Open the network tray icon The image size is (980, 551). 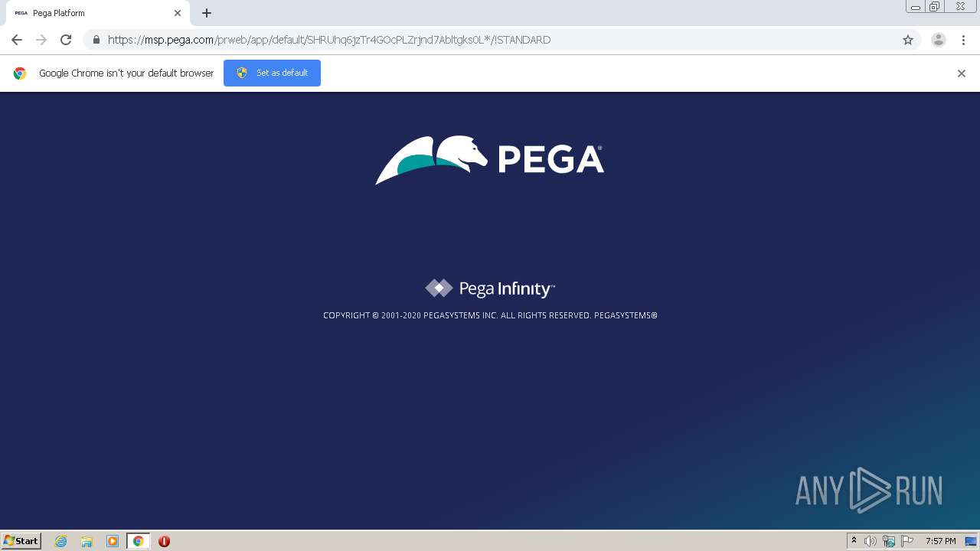(889, 541)
